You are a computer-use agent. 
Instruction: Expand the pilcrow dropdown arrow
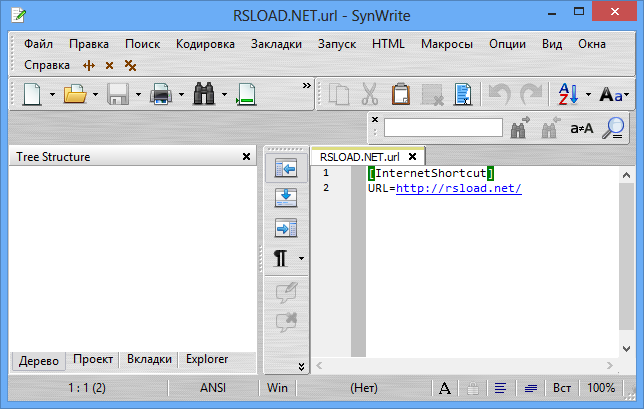pyautogui.click(x=301, y=258)
